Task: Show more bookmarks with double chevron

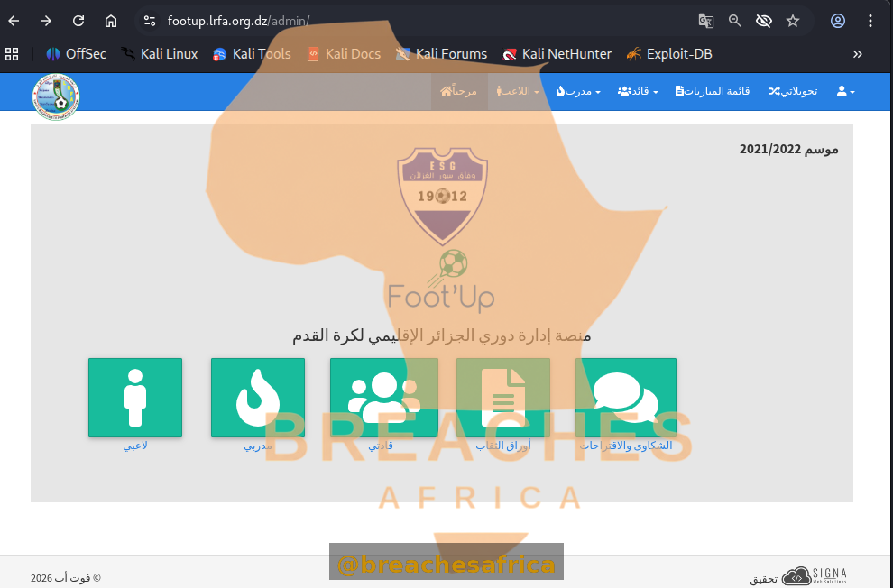Action: [x=858, y=54]
